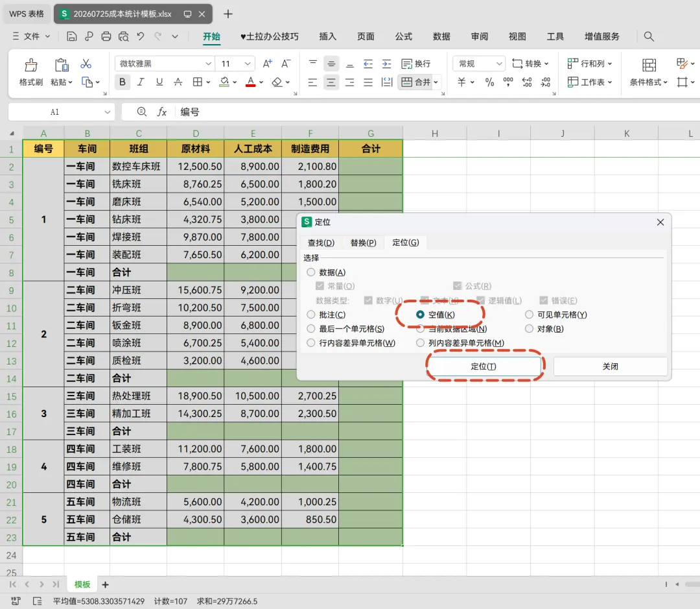The width and height of the screenshot is (700, 609).
Task: Click the Strikethrough icon
Action: click(x=178, y=82)
